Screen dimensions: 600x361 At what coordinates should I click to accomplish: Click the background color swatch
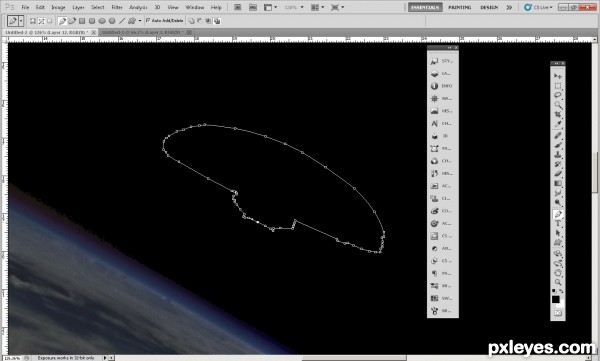coord(561,305)
